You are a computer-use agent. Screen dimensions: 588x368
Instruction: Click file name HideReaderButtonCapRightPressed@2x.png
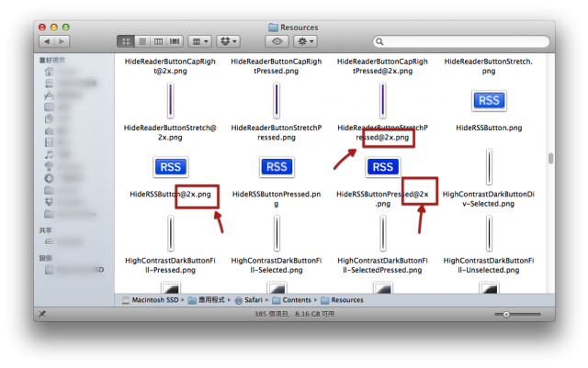[x=382, y=66]
